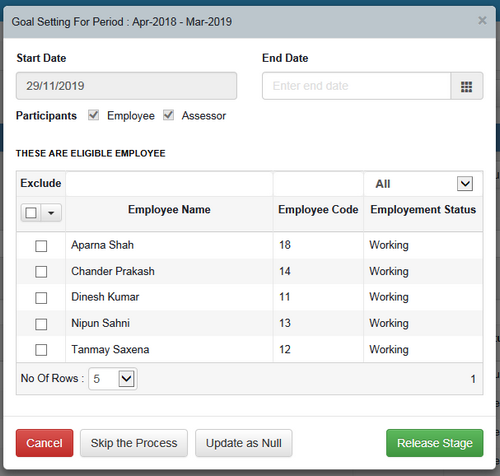Tick the select-all checkbox in Exclude header
This screenshot has height=476, width=500.
coord(31,213)
